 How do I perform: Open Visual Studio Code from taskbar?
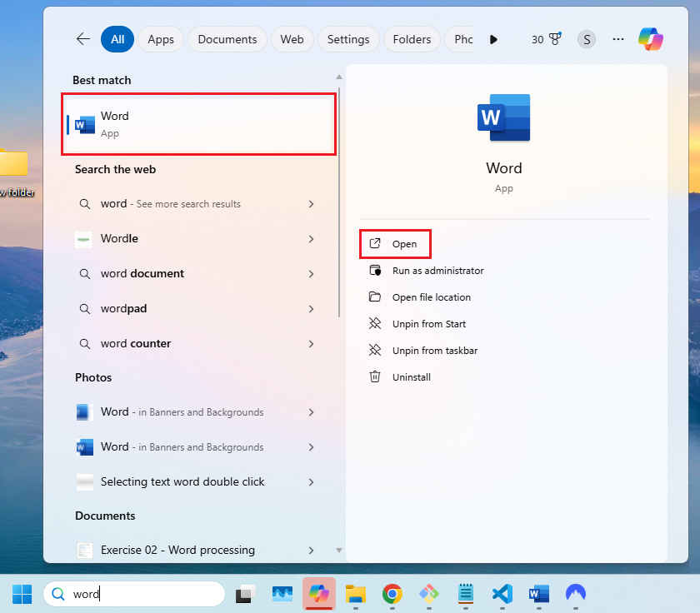(x=502, y=594)
